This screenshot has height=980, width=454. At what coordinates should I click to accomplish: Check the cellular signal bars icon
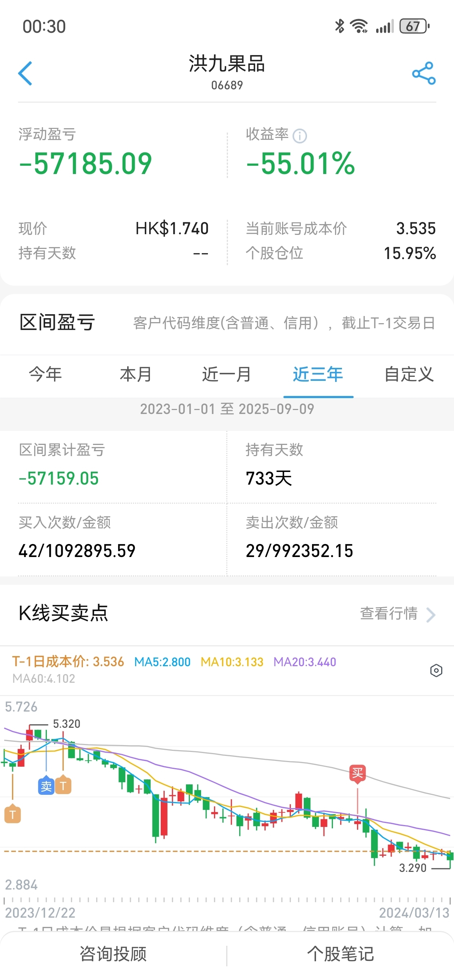click(384, 26)
